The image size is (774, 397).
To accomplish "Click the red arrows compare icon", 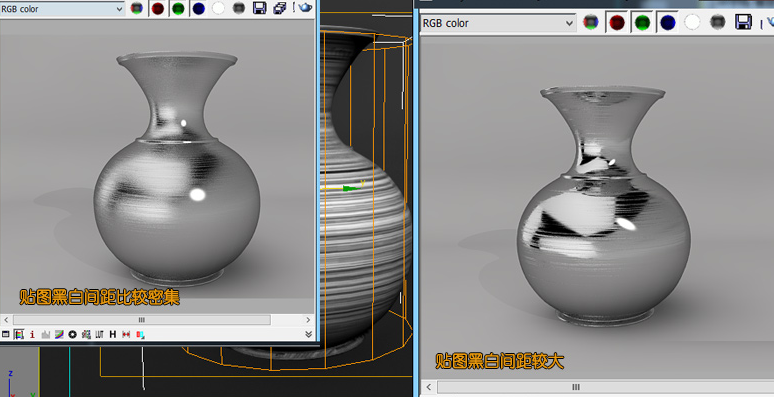I will (126, 334).
